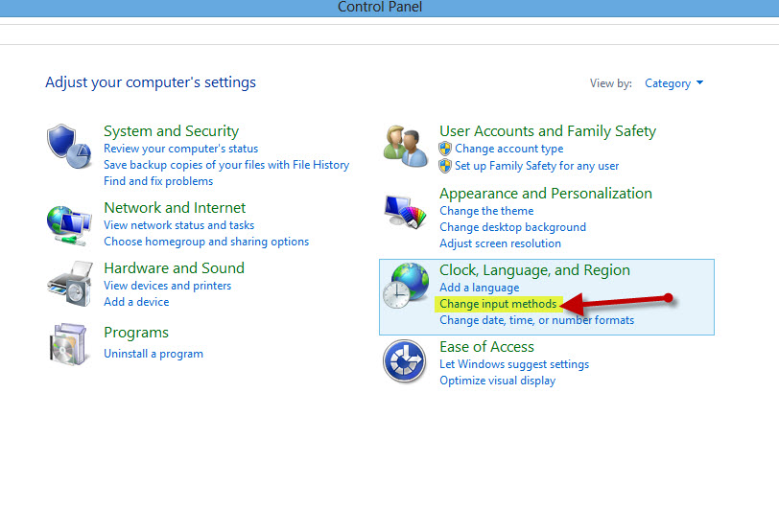This screenshot has width=779, height=532.
Task: Click the Programs disc box icon
Action: tap(68, 344)
